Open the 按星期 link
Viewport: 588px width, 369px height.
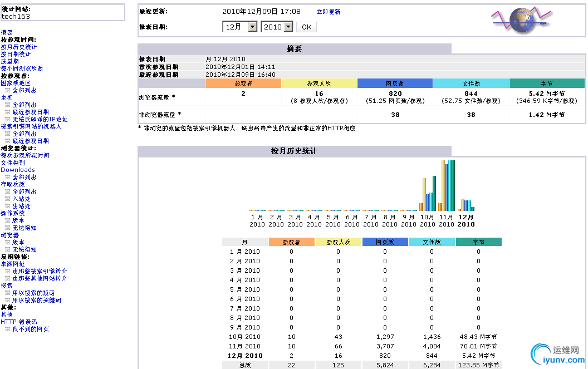pos(10,61)
